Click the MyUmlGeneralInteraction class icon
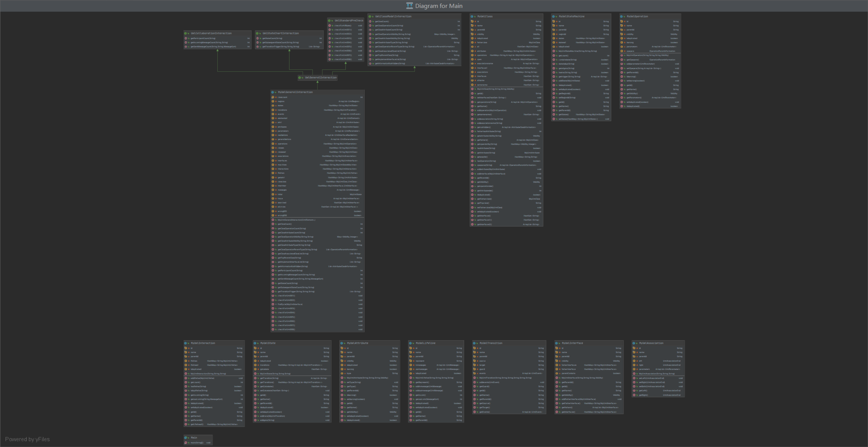 [x=273, y=92]
